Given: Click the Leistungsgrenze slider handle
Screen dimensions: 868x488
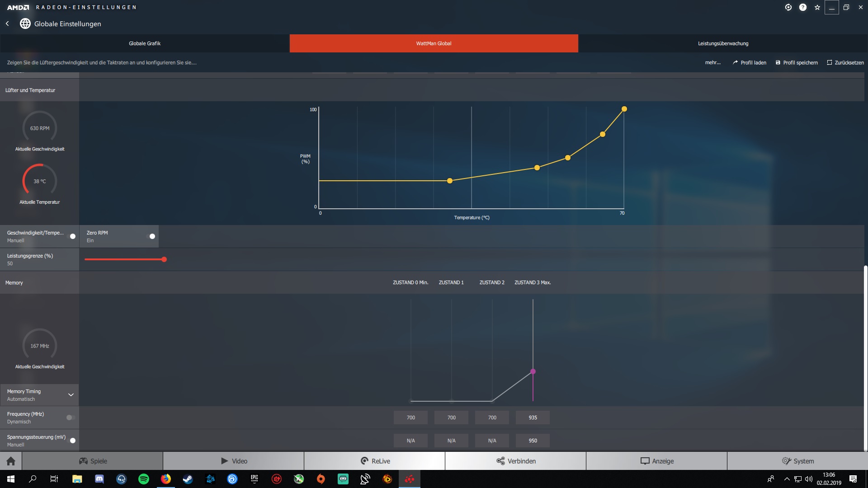Looking at the screenshot, I should 164,259.
